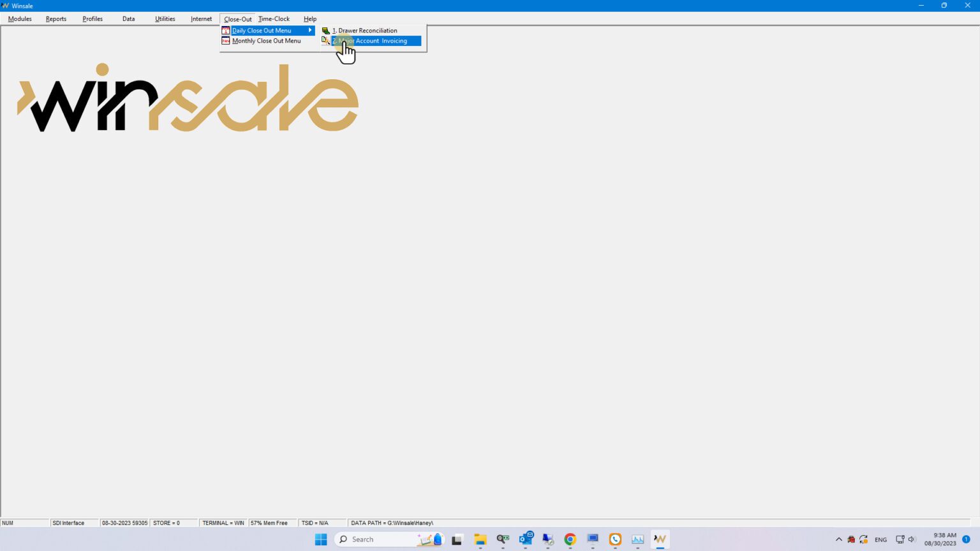This screenshot has width=980, height=551.
Task: Launch Google Chrome from the taskbar
Action: click(x=570, y=540)
